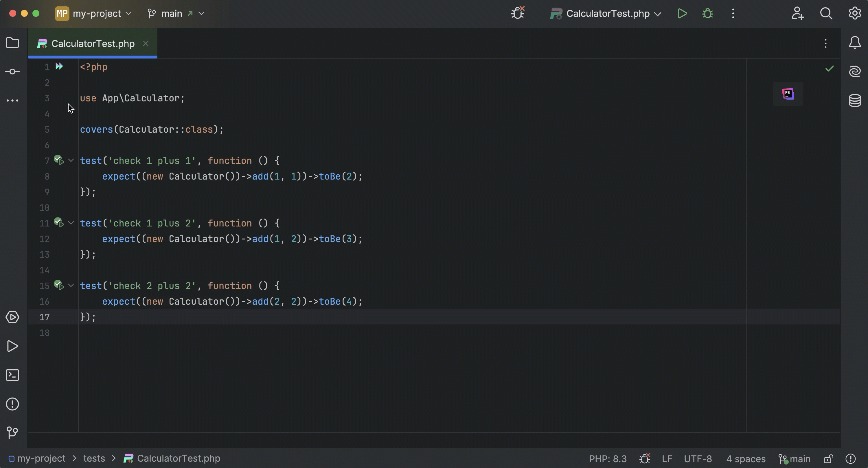Open the Commit tool window

tap(12, 71)
